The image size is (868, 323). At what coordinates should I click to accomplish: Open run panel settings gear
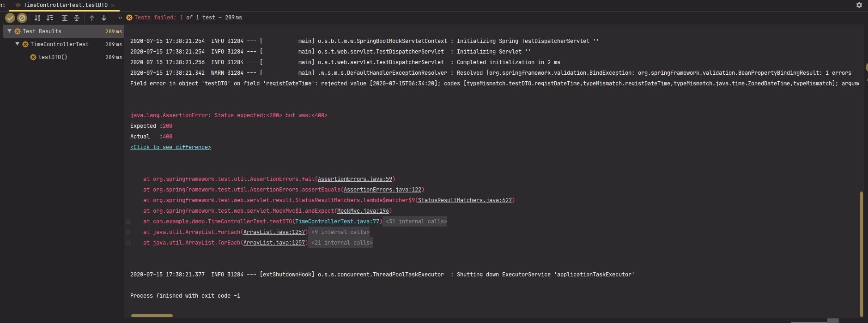(859, 5)
